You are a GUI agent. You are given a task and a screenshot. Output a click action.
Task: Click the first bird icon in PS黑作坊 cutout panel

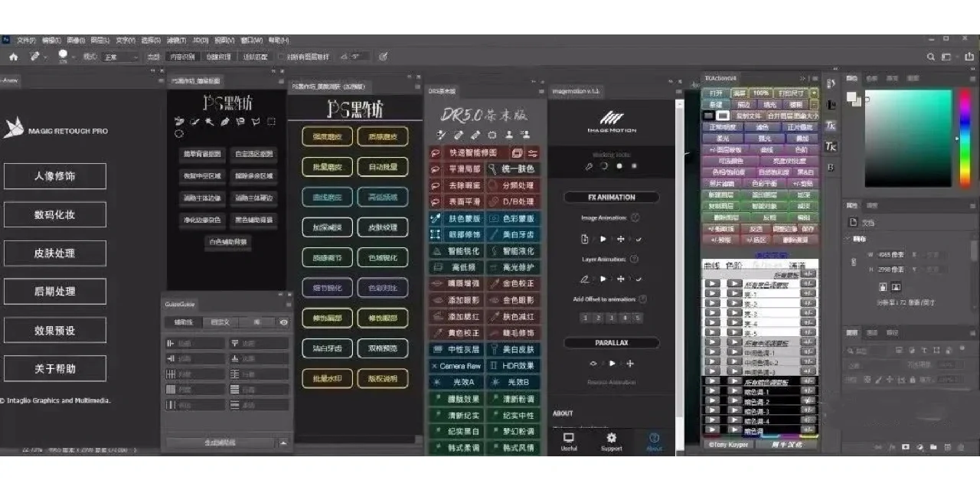(x=179, y=121)
